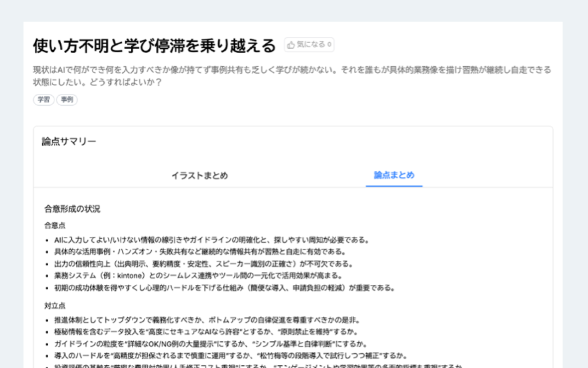Screen dimensions: 588x368
Task: Click the thumbs-up 気になる icon
Action: [x=291, y=45]
